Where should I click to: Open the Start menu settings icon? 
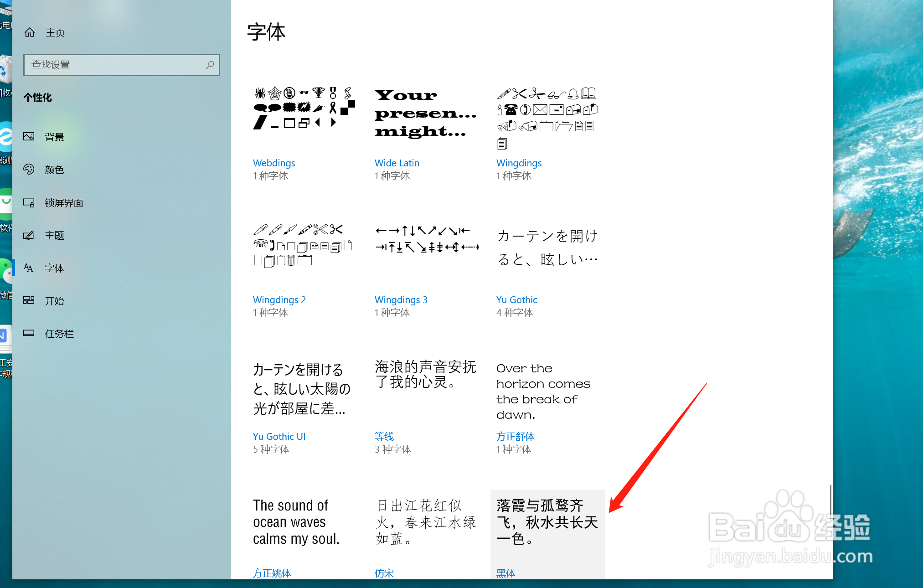coord(29,300)
